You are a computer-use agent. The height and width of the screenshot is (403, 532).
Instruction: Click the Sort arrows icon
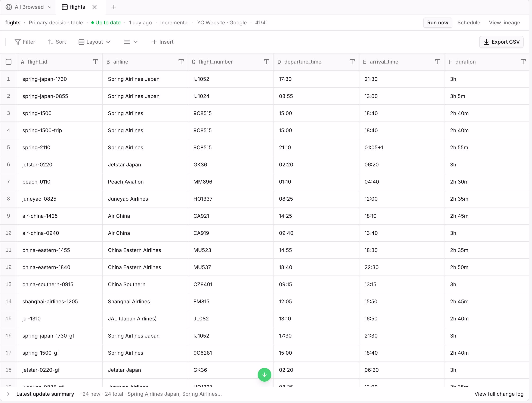coord(50,42)
